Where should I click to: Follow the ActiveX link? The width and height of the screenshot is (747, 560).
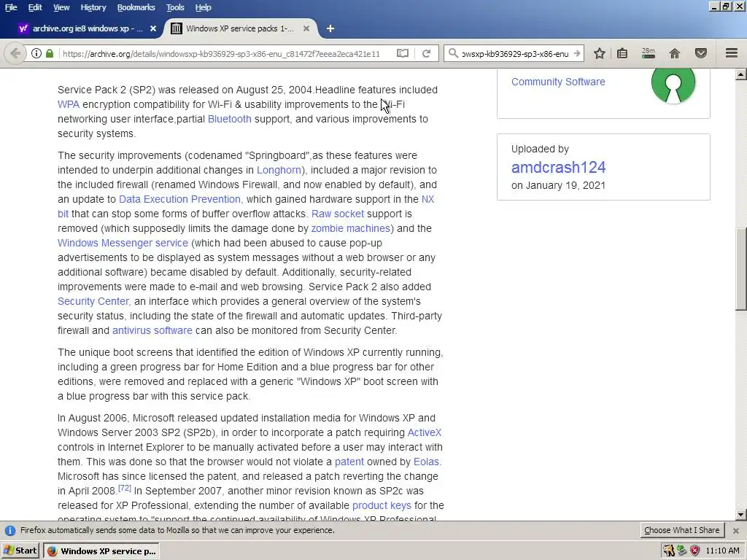point(425,432)
